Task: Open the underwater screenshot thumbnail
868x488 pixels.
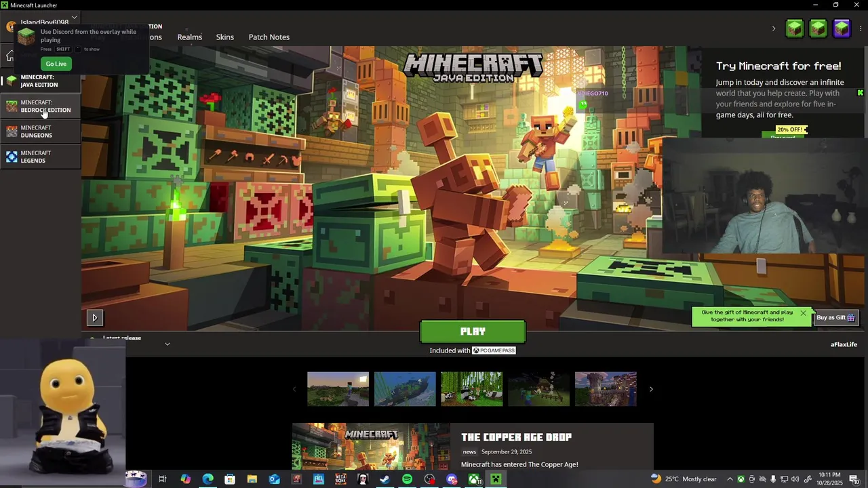Action: [x=405, y=389]
